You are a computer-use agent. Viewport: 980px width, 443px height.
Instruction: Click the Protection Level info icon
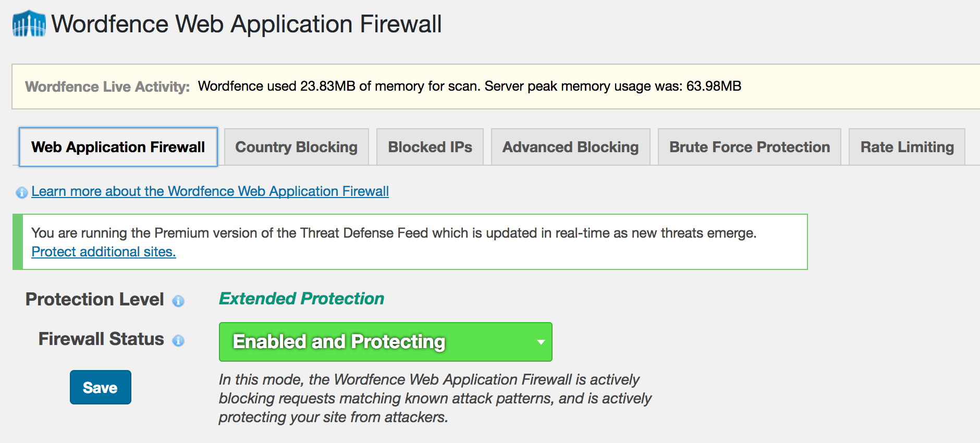(178, 301)
